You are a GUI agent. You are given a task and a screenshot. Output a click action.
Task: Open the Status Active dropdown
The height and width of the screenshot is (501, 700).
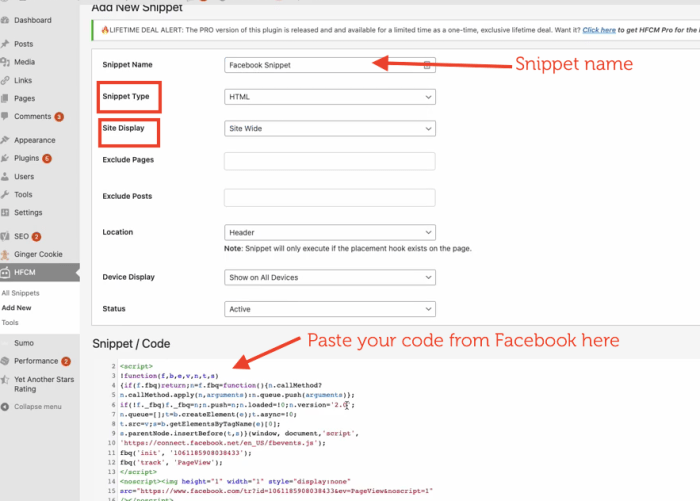click(x=329, y=309)
